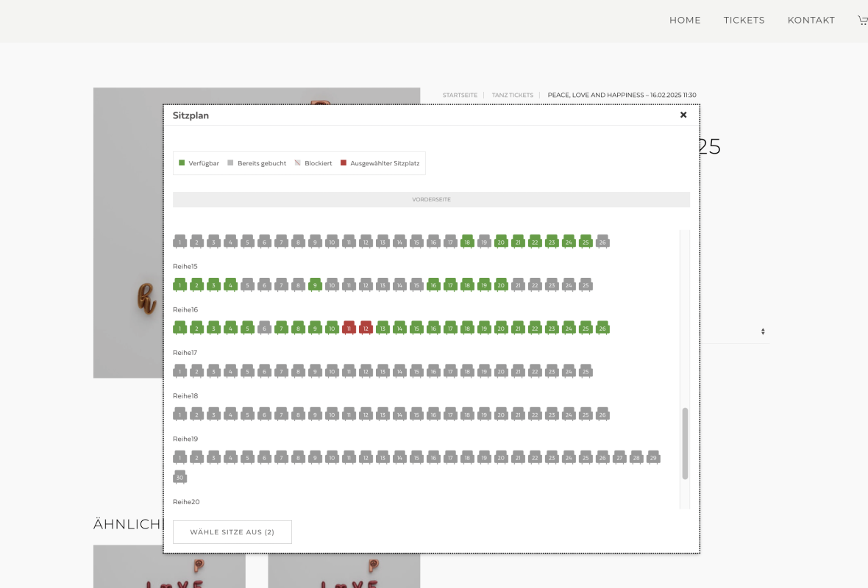Click booked seat 30 in Reihe19
This screenshot has height=588, width=868.
pos(179,478)
